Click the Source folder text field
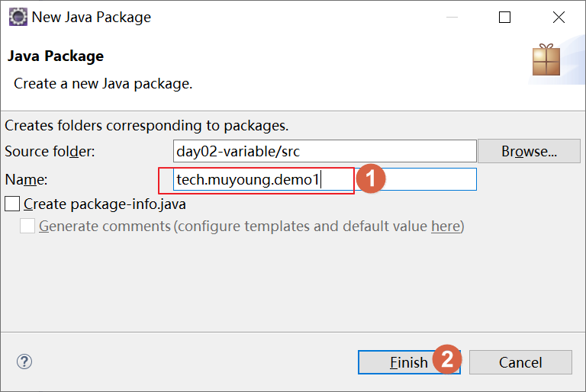Screen dimensions: 586x392 click(x=324, y=151)
